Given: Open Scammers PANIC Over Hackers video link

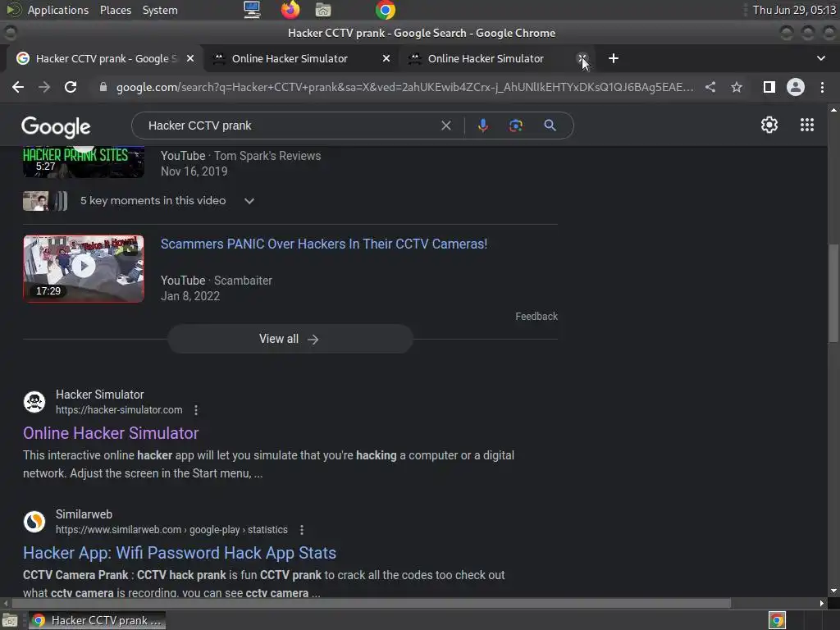Looking at the screenshot, I should point(323,244).
